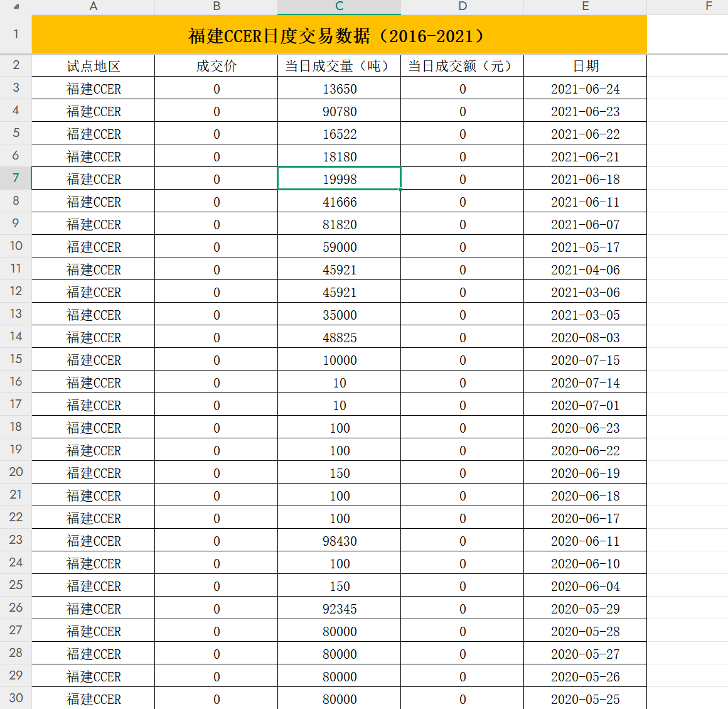Select row 16 header
The height and width of the screenshot is (709, 728).
point(16,381)
